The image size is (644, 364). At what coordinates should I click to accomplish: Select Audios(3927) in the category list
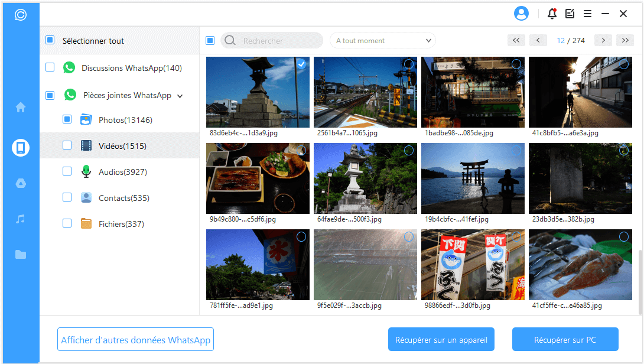[122, 172]
